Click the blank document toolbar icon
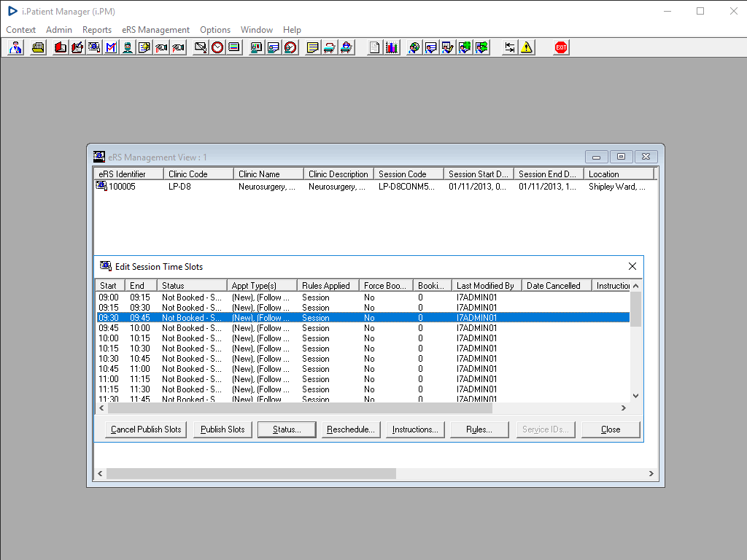The height and width of the screenshot is (560, 747). coord(374,47)
